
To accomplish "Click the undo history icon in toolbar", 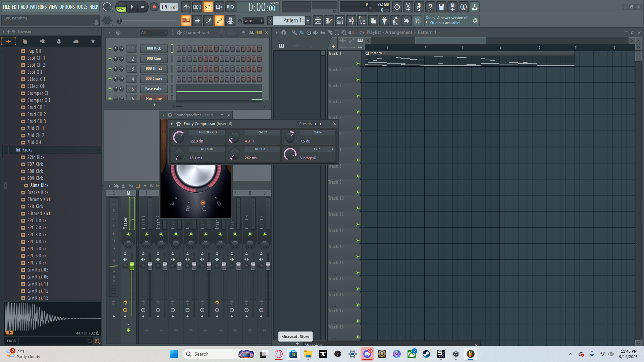I will 397,7.
